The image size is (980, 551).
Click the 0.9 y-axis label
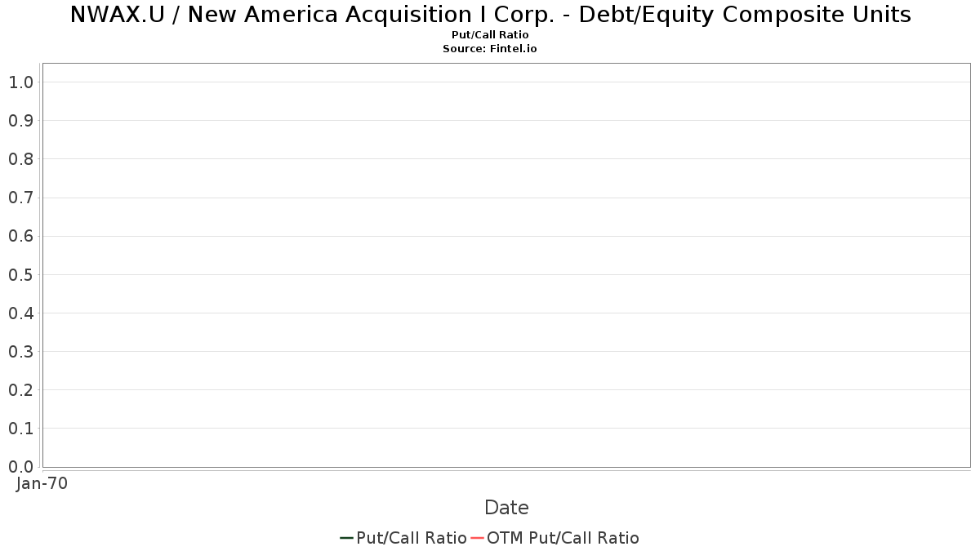click(x=20, y=121)
